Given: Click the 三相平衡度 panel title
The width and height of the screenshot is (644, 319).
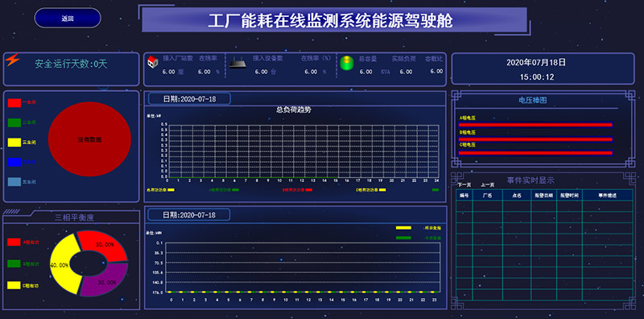Looking at the screenshot, I should point(74,217).
